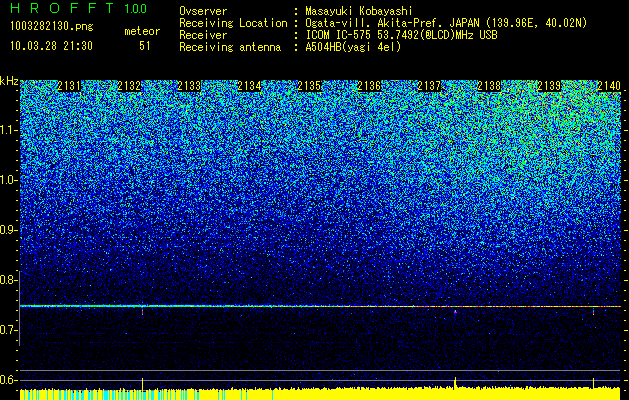Click the meteor label

(142, 31)
